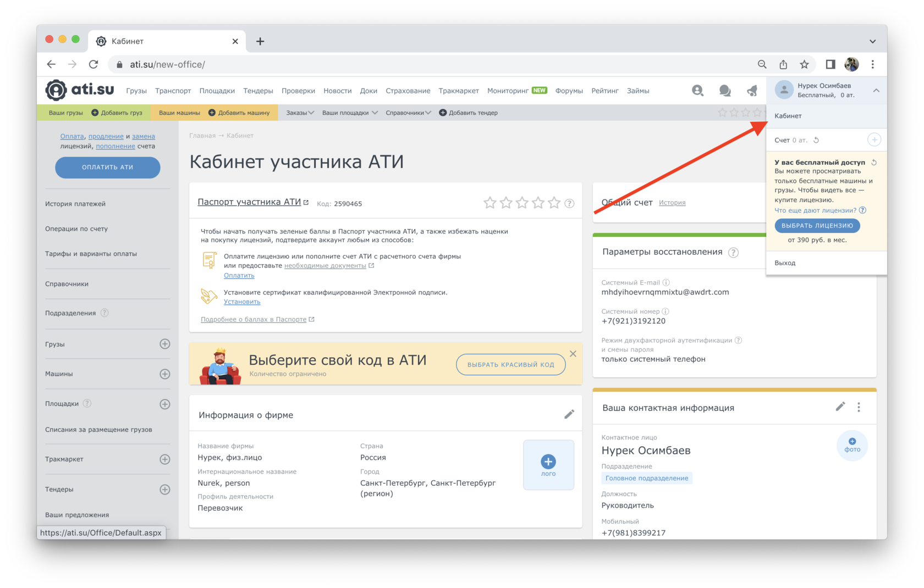
Task: Click ВЫБРАТЬ ЛИЦЕНЗИЮ button
Action: pyautogui.click(x=817, y=225)
